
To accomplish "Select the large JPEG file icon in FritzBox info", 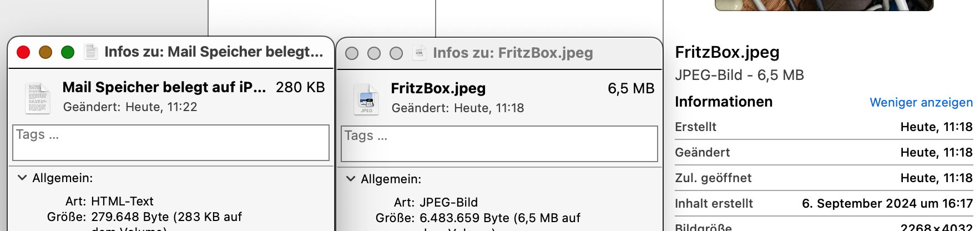I will pyautogui.click(x=366, y=99).
